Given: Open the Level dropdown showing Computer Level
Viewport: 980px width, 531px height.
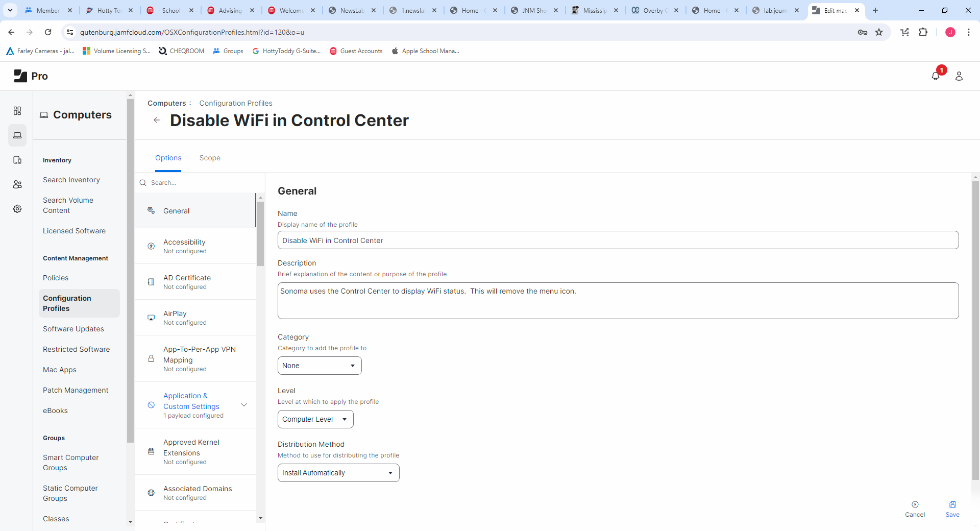Looking at the screenshot, I should [315, 419].
